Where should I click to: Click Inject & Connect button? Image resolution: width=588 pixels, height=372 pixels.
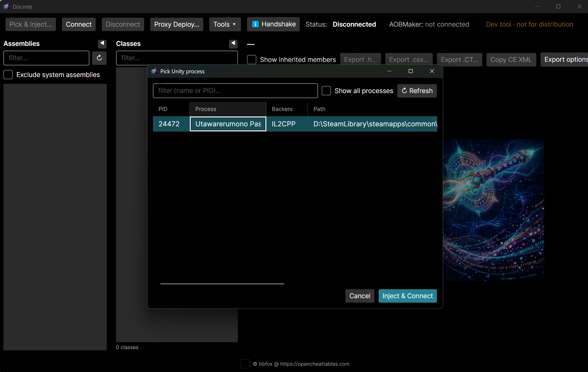pyautogui.click(x=408, y=296)
